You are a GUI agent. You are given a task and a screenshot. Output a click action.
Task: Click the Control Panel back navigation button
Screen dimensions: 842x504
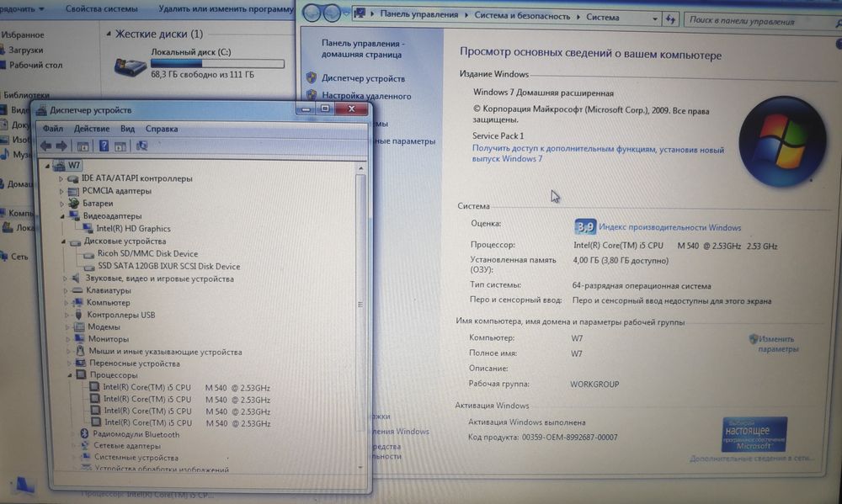312,13
